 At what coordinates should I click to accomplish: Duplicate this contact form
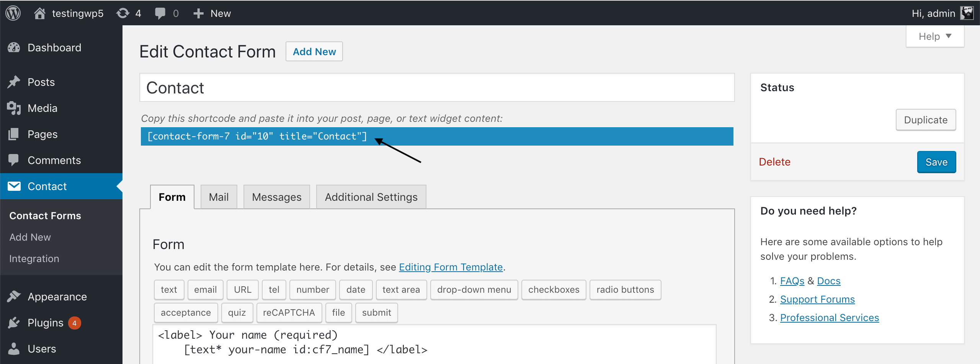(x=926, y=120)
